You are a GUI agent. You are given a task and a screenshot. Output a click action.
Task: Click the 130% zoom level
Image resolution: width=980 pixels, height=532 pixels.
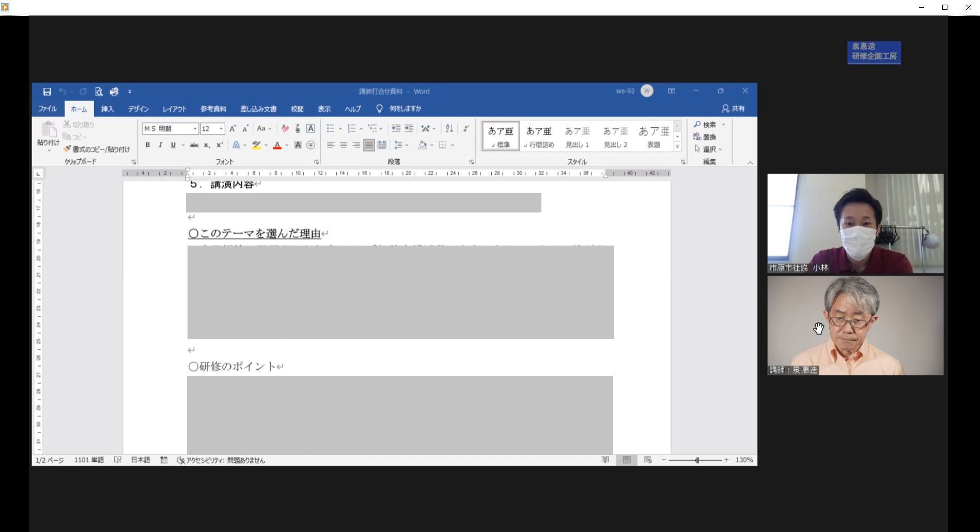point(744,460)
